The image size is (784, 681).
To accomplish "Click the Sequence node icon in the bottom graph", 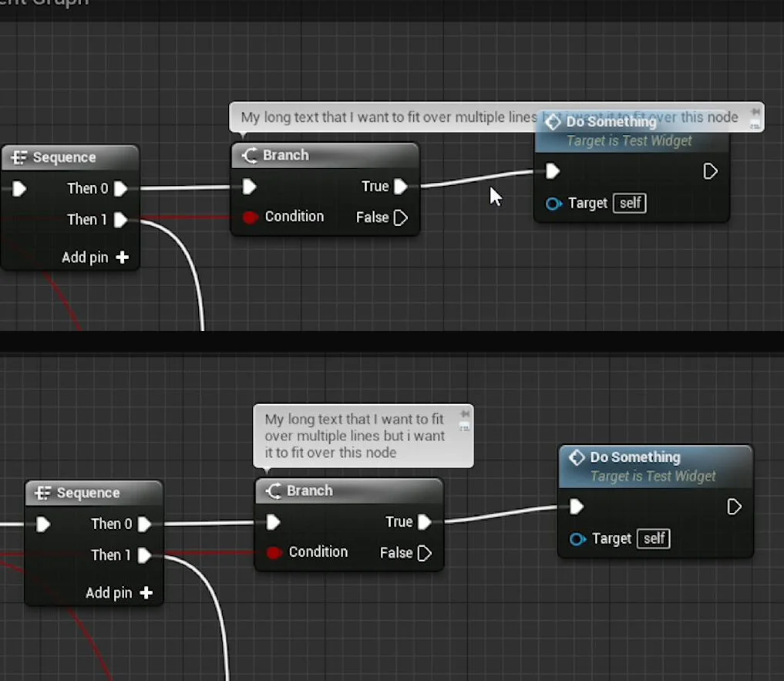I will pos(44,493).
